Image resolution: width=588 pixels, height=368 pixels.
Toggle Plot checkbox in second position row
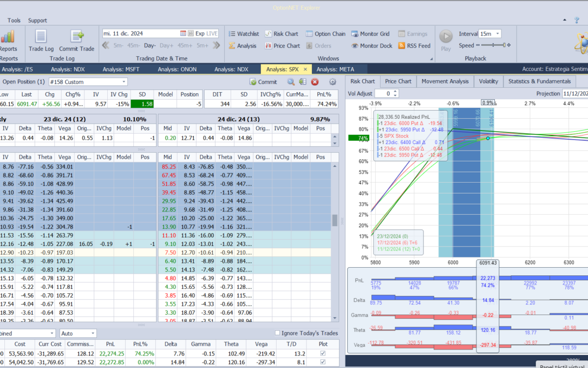click(323, 361)
